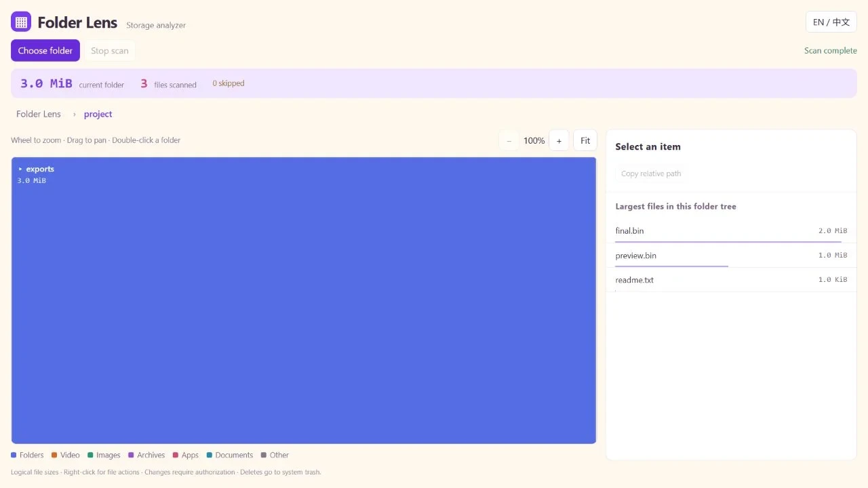Click the 3 files scanned count
The height and width of the screenshot is (488, 868).
[x=144, y=83]
